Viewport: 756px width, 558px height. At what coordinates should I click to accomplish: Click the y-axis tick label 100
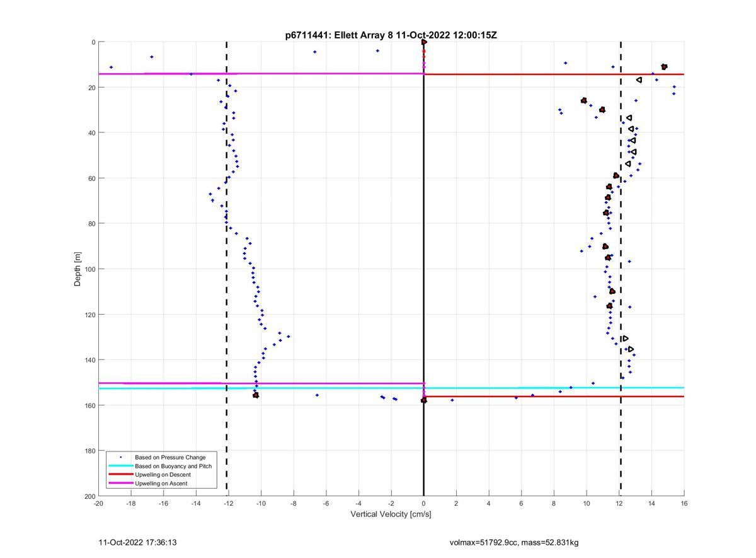coord(89,269)
